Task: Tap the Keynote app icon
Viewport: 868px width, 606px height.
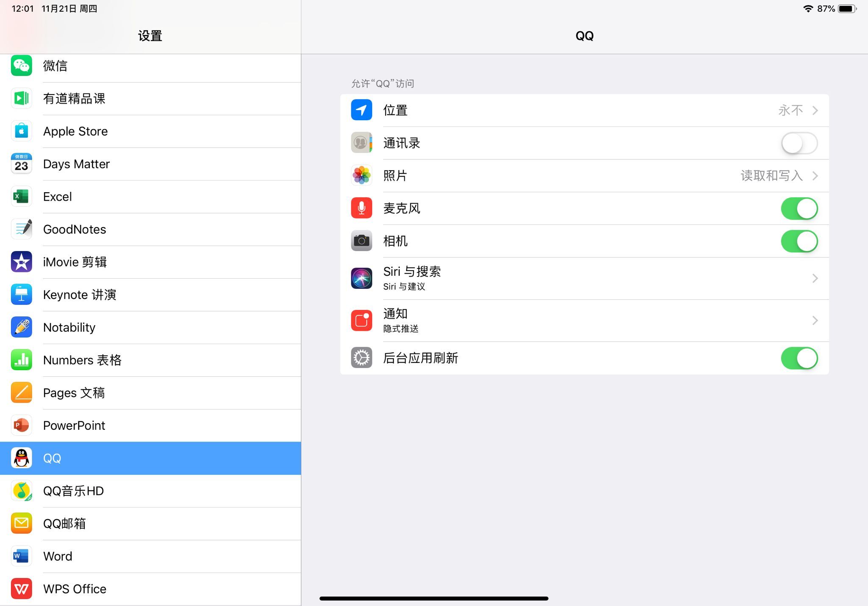Action: 21,295
